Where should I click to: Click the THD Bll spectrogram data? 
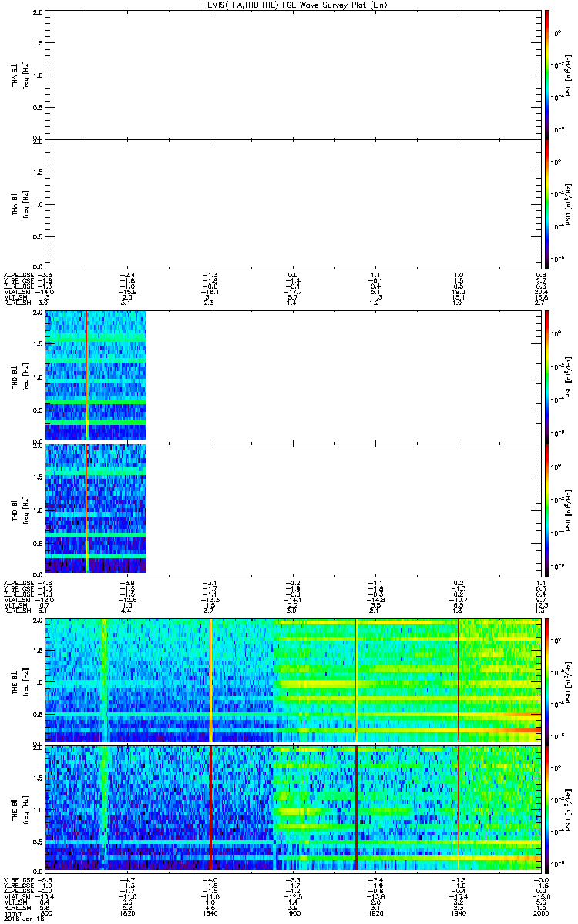coord(96,508)
